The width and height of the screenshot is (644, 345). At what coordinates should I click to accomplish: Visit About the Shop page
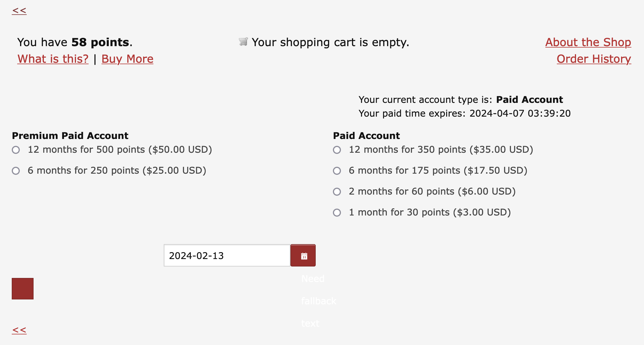[588, 42]
